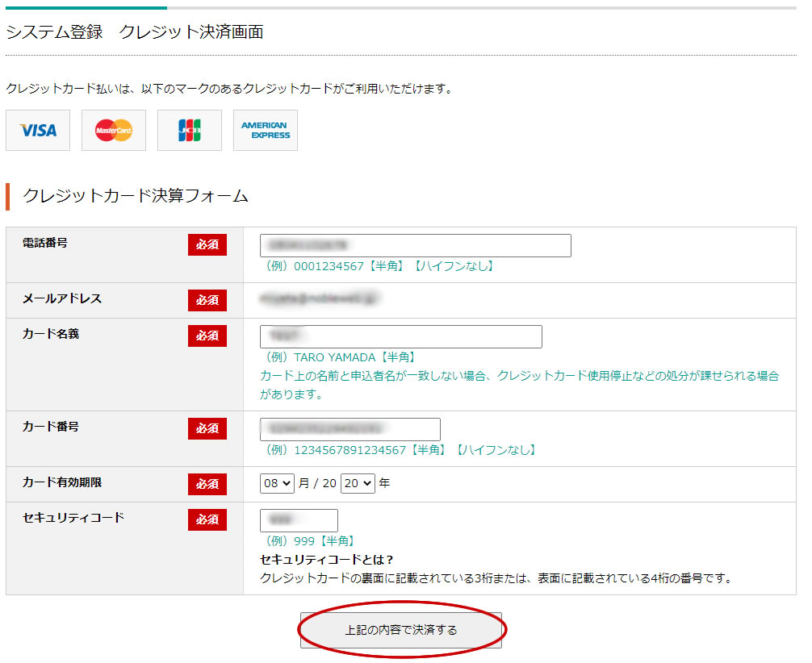The width and height of the screenshot is (812, 663).
Task: Click the American Express logo
Action: tap(266, 131)
